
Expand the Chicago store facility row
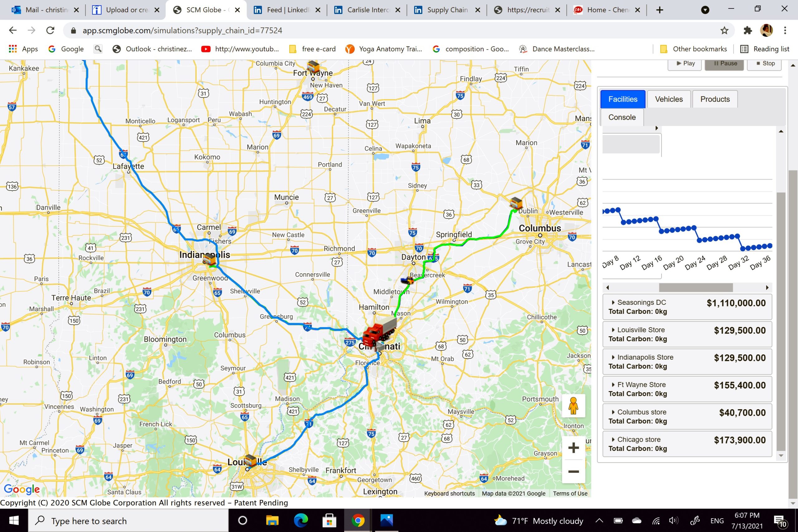687,444
